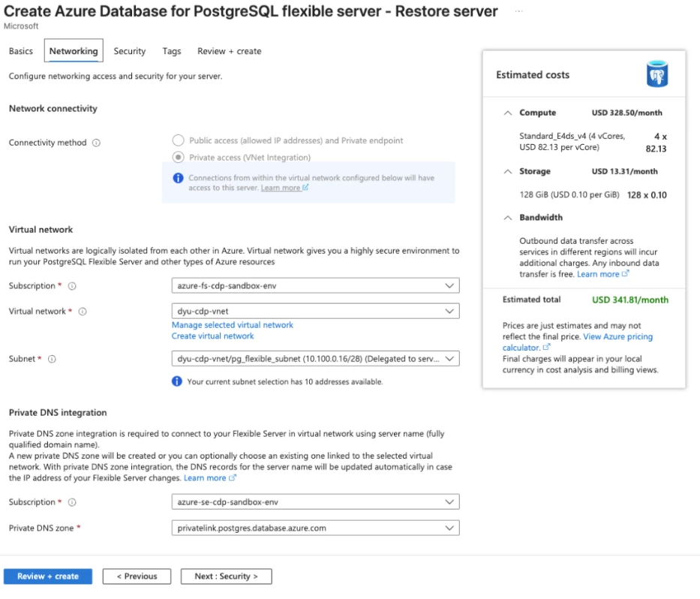Select the Networking tab
700x599 pixels.
tap(74, 50)
